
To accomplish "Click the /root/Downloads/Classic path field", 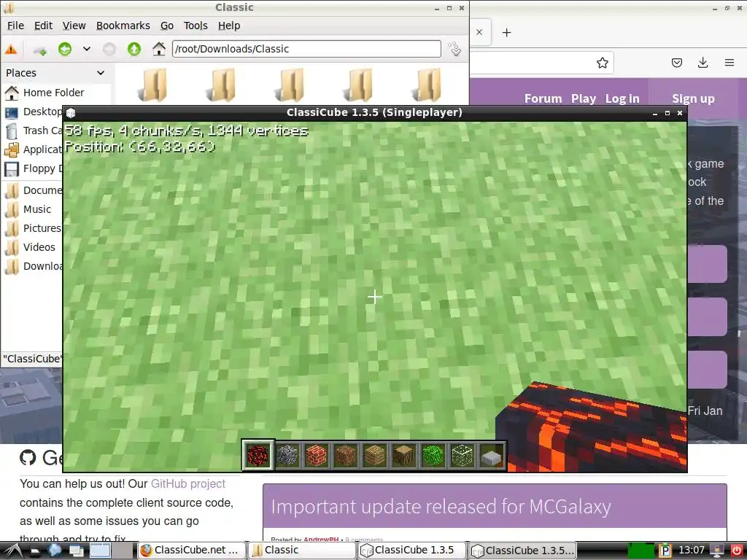I will 306,49.
